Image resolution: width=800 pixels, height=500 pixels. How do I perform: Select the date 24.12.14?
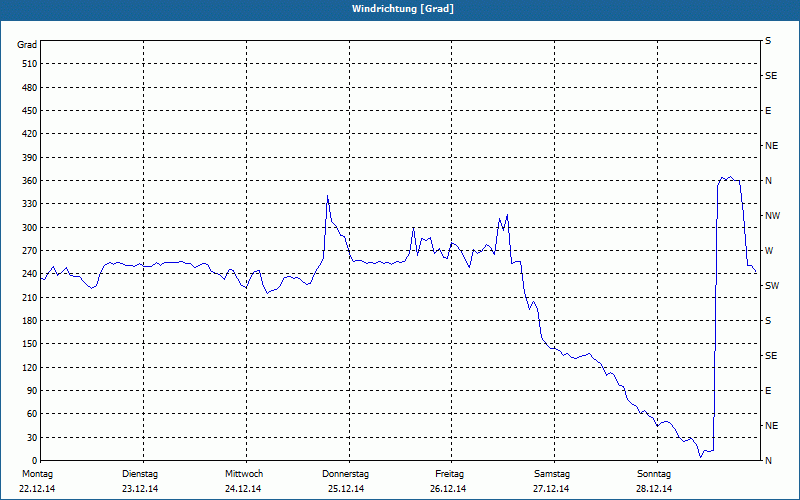[243, 489]
